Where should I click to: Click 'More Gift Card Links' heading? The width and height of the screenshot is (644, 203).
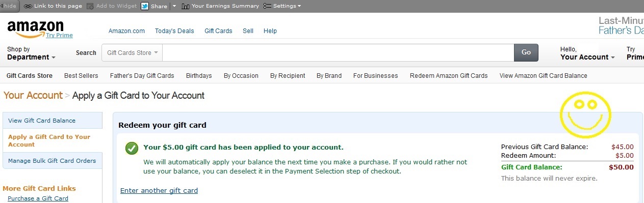pos(39,188)
